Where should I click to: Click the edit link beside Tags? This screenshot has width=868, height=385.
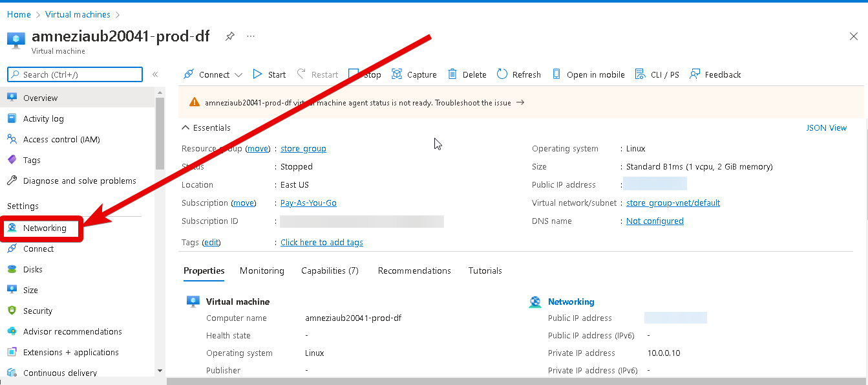click(x=211, y=242)
